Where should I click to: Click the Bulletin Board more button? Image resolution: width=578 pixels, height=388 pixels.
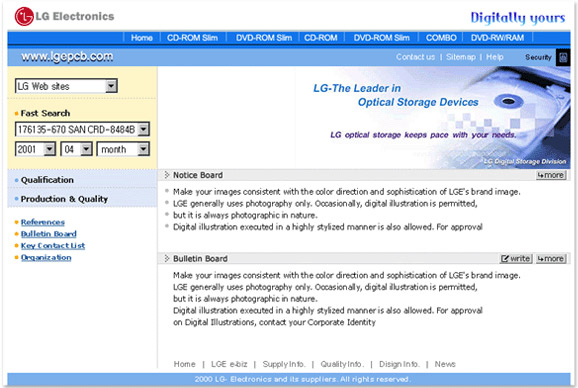click(x=551, y=259)
